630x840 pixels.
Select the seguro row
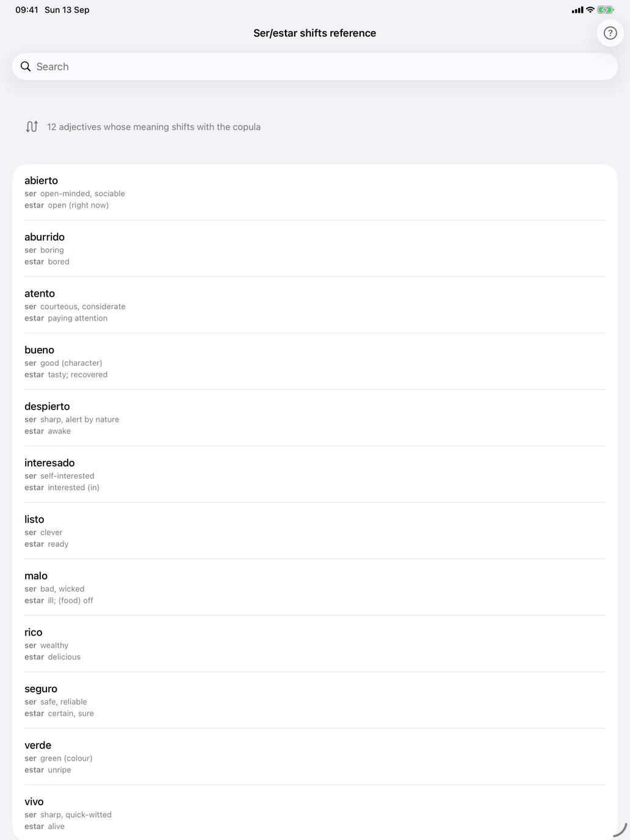(315, 700)
